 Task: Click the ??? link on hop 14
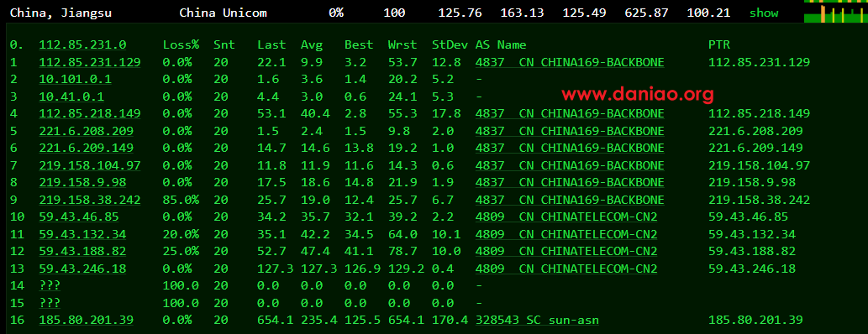tap(50, 286)
